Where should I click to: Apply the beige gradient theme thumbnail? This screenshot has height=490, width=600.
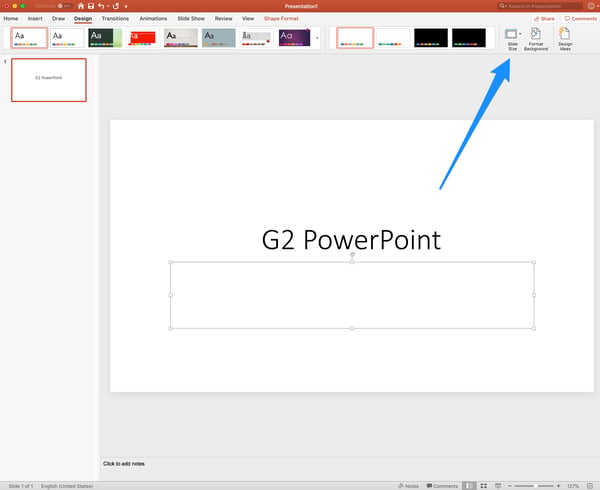pyautogui.click(x=181, y=37)
